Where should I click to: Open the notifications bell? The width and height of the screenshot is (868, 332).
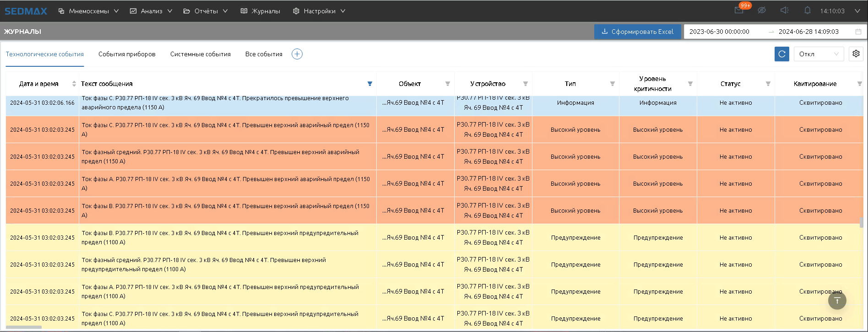807,11
